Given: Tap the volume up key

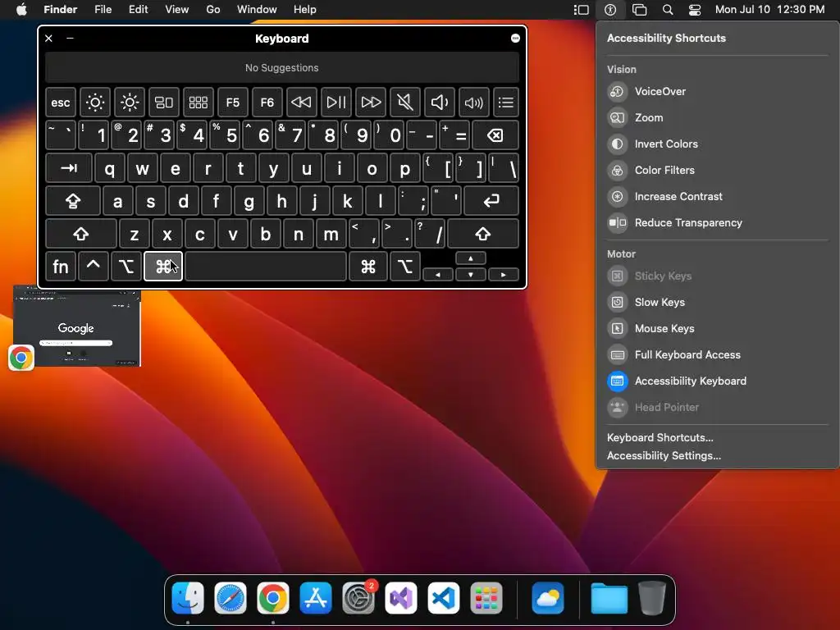Looking at the screenshot, I should click(x=473, y=102).
